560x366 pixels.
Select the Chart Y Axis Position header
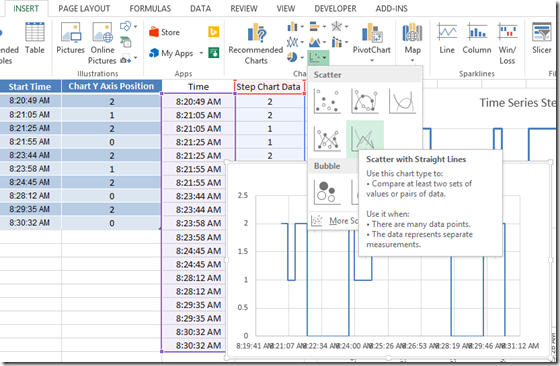pyautogui.click(x=111, y=86)
